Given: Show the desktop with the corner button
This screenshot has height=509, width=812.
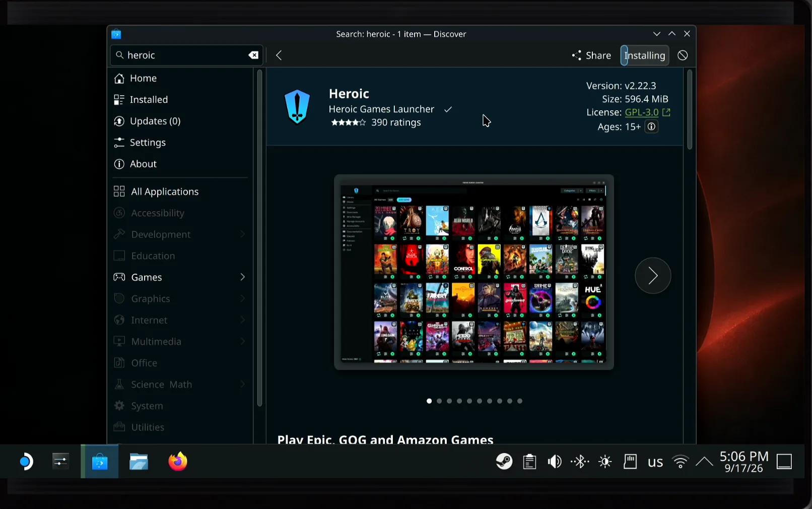Looking at the screenshot, I should [x=784, y=462].
